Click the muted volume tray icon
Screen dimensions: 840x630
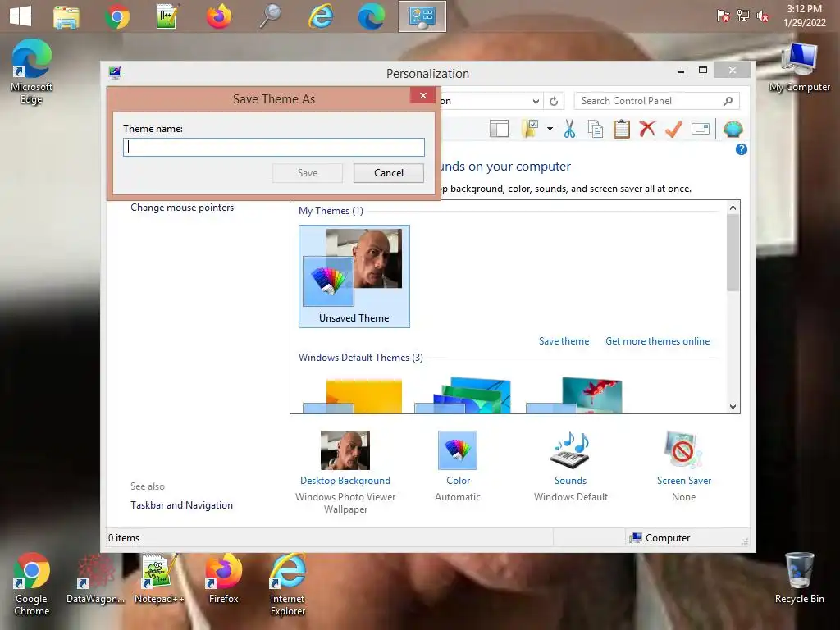coord(763,16)
